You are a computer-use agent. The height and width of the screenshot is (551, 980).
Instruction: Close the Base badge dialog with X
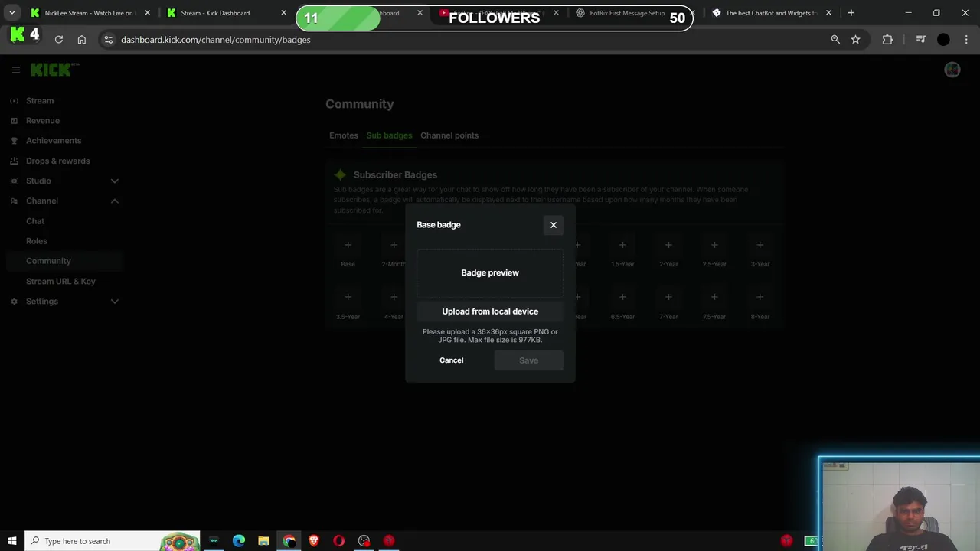554,225
